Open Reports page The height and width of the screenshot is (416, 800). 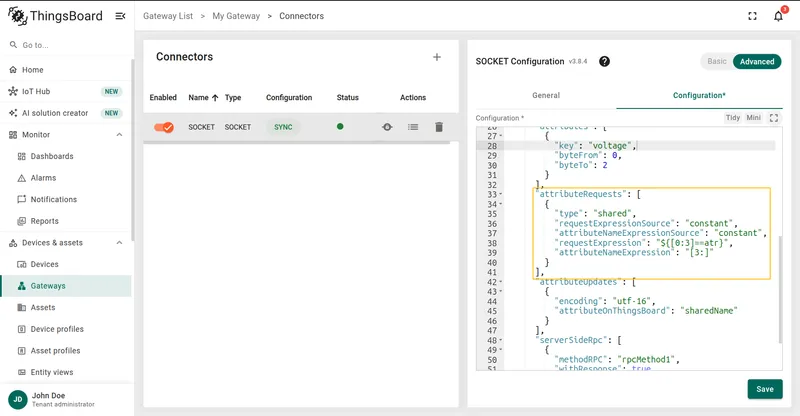[66, 221]
